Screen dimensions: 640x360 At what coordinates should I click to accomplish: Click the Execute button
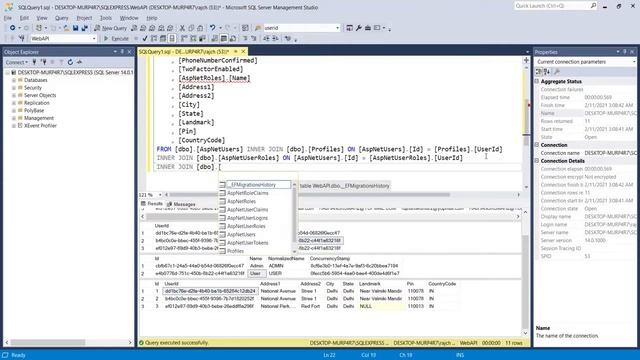click(116, 38)
